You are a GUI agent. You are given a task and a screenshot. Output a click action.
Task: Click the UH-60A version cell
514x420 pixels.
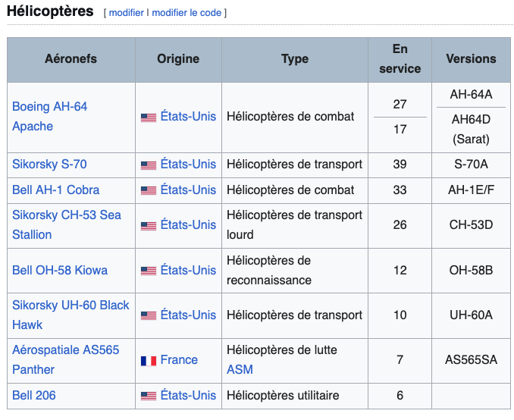coord(471,315)
